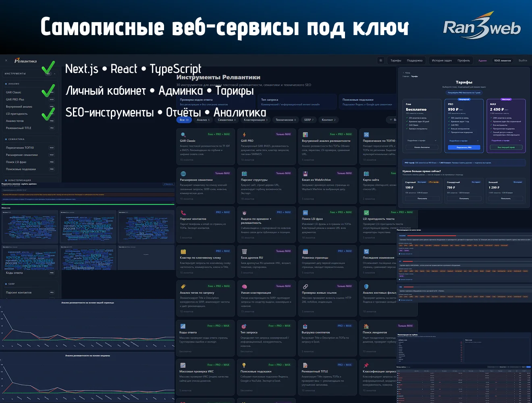Close the sidebar with the X icon
Screen dimensions: 532x403
tap(6, 60)
